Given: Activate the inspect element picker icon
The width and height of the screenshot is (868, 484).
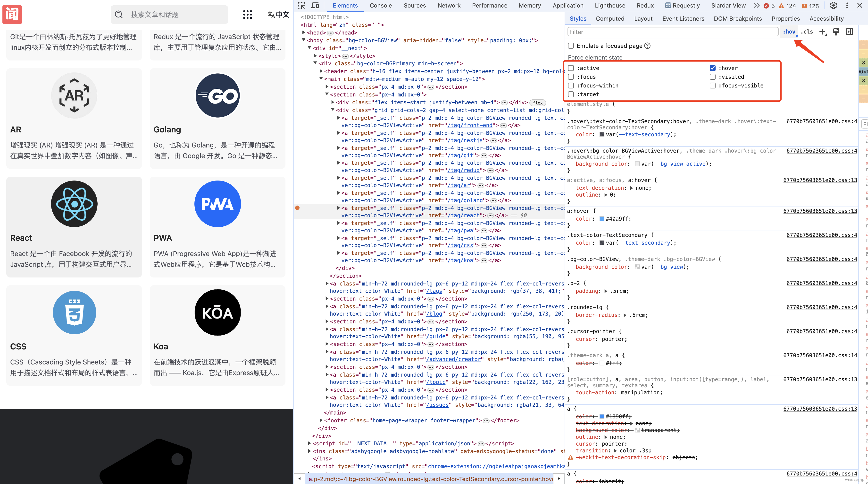Looking at the screenshot, I should 301,5.
